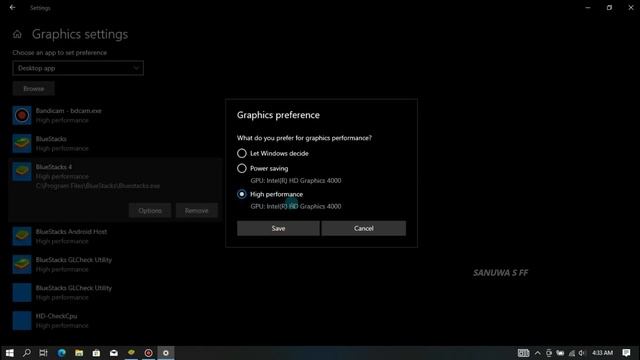640x360 pixels.
Task: Click the Bandicam - bdcam.exe text
Action: coord(69,111)
